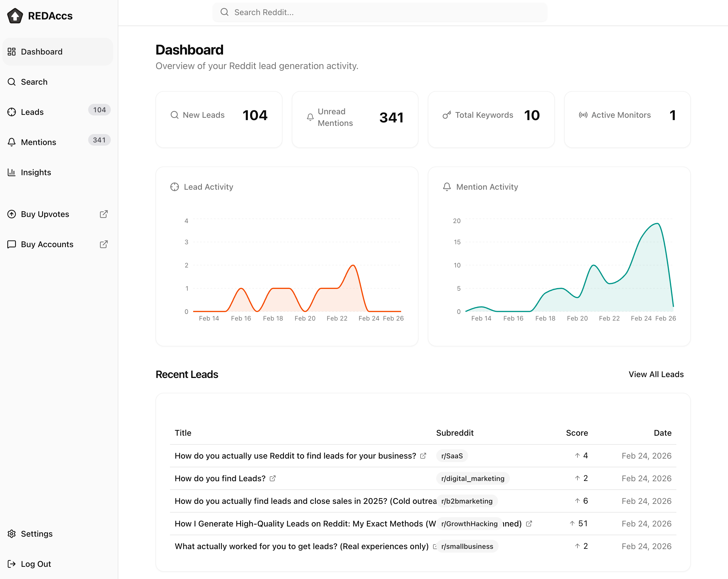728x579 pixels.
Task: Open external link icon next to Buy Accounts
Action: (104, 244)
